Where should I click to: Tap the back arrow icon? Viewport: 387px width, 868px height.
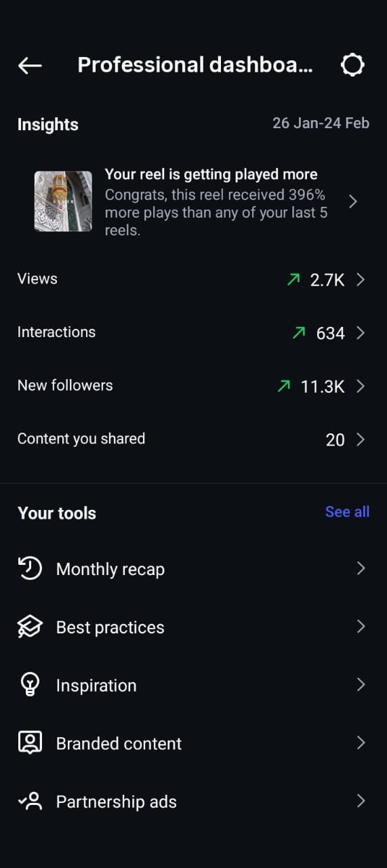pos(30,65)
